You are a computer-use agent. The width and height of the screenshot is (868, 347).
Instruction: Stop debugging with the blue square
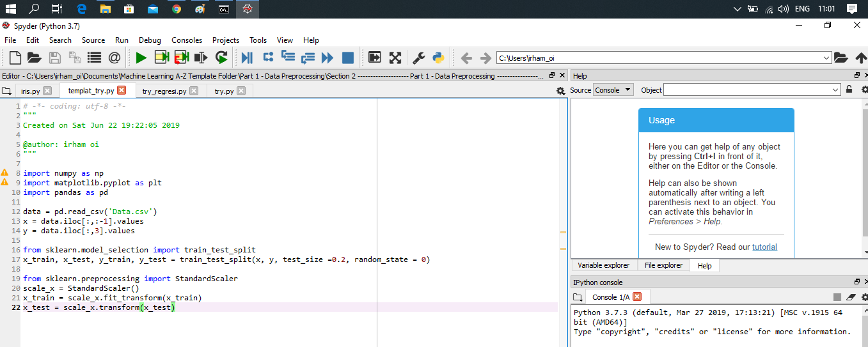[x=348, y=58]
